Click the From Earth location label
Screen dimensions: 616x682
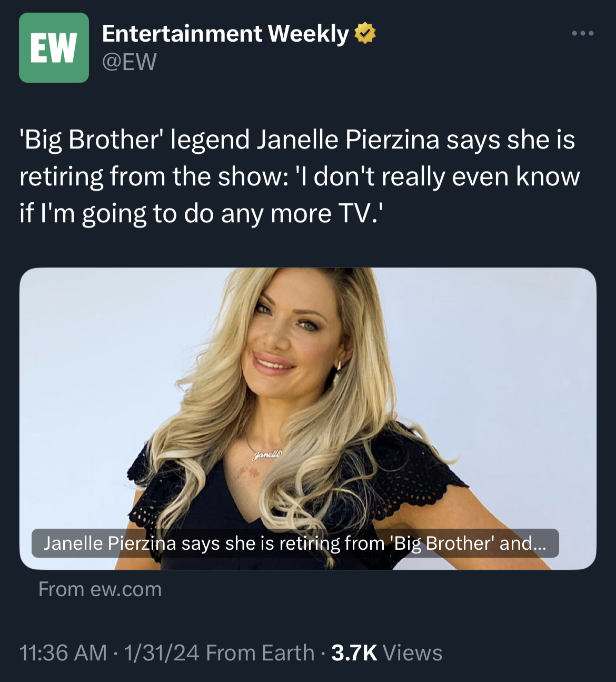260,653
